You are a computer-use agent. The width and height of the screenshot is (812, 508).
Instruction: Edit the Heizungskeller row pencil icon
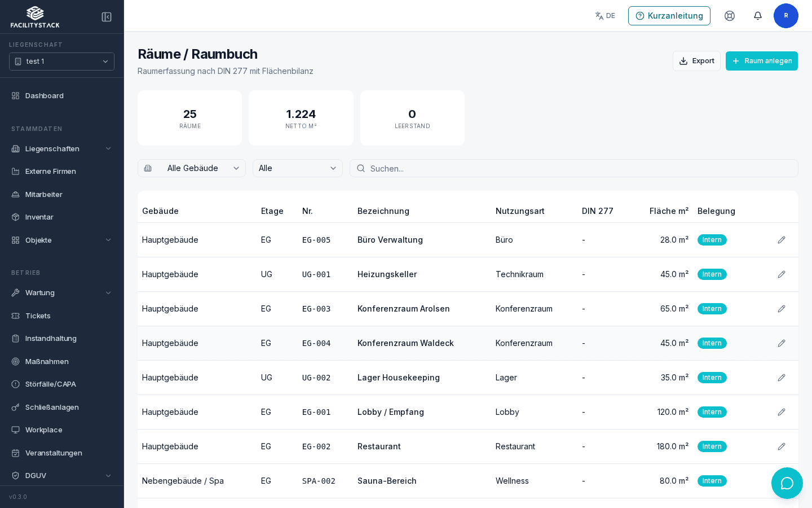coord(782,274)
